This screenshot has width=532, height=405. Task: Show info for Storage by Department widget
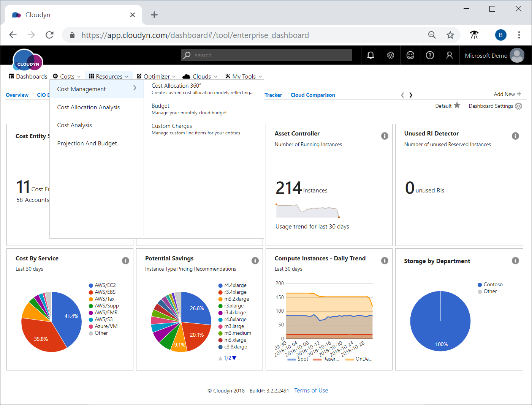(515, 260)
